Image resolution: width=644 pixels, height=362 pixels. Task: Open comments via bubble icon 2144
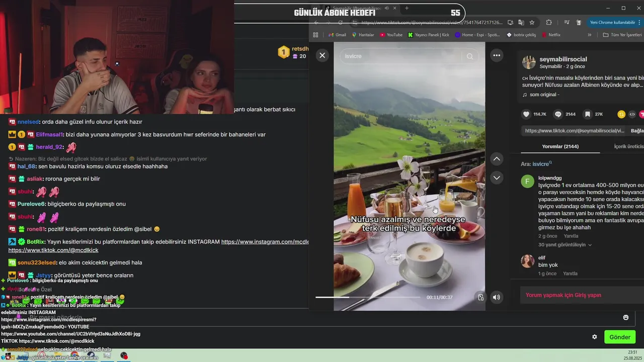tap(558, 114)
